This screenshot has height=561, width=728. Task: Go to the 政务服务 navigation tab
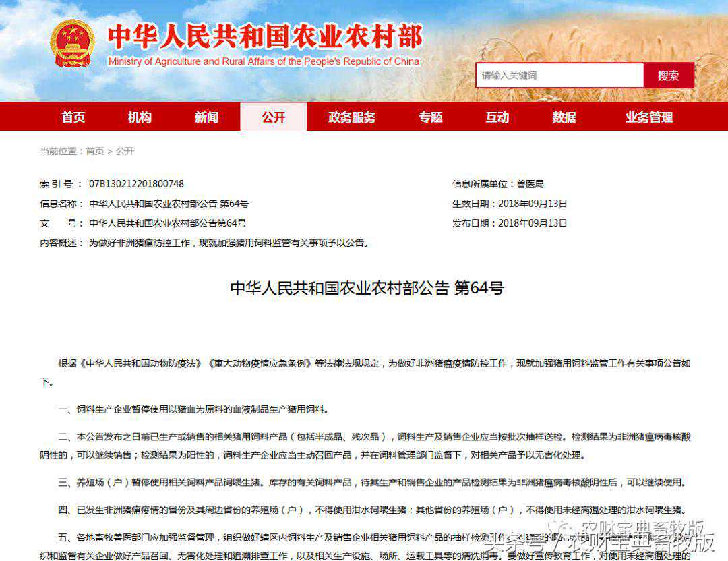tap(352, 117)
